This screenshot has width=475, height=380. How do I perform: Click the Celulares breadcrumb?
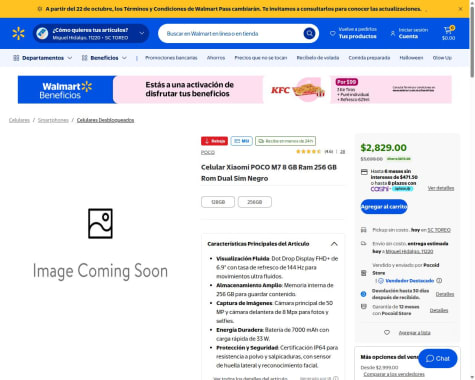(x=19, y=120)
